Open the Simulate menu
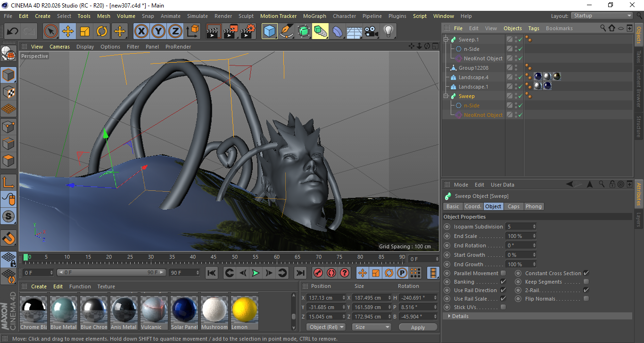 point(197,16)
